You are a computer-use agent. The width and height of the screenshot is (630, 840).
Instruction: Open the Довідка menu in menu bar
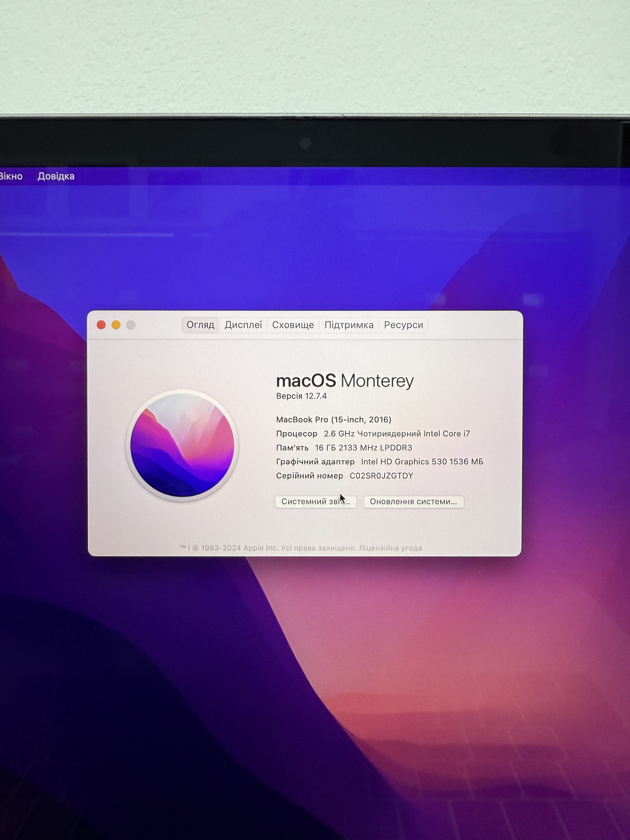point(56,176)
